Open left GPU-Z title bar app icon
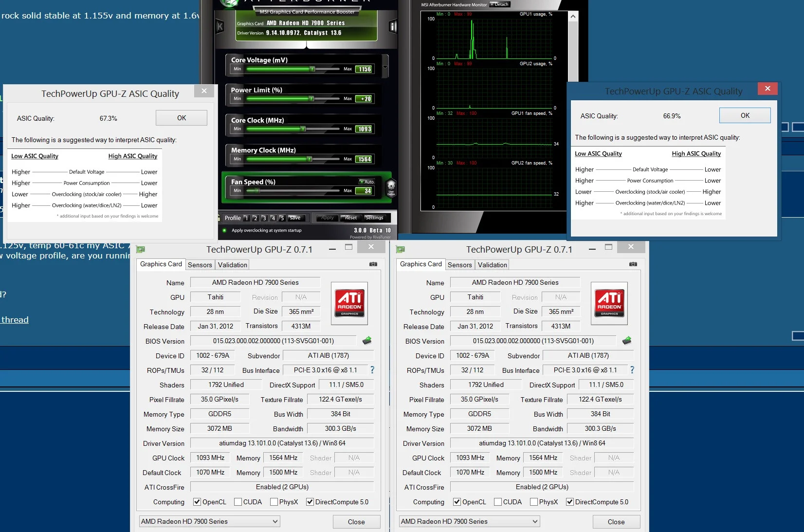804x532 pixels. point(141,249)
